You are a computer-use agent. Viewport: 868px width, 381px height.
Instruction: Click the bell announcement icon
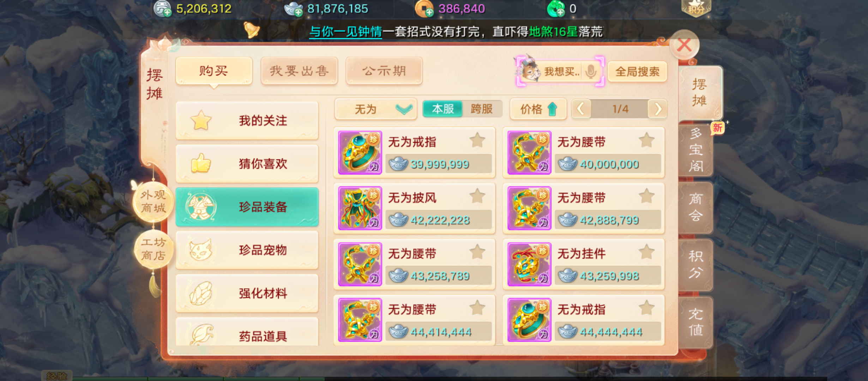[252, 30]
